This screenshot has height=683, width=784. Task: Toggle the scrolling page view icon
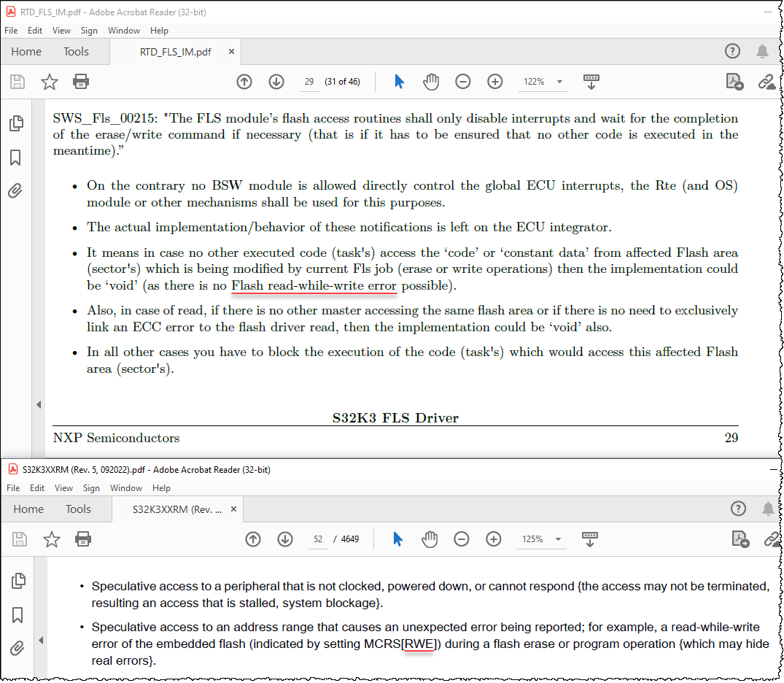591,82
